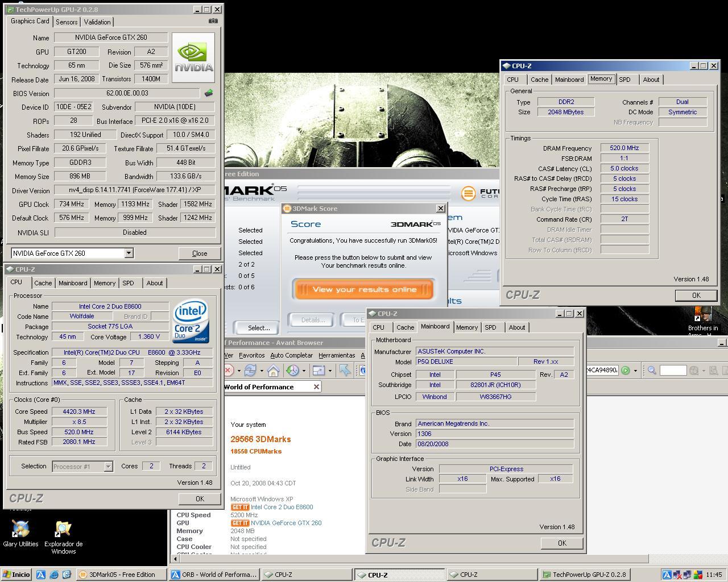
Task: Open Favoritos menu in Avant Browser
Action: [x=252, y=355]
